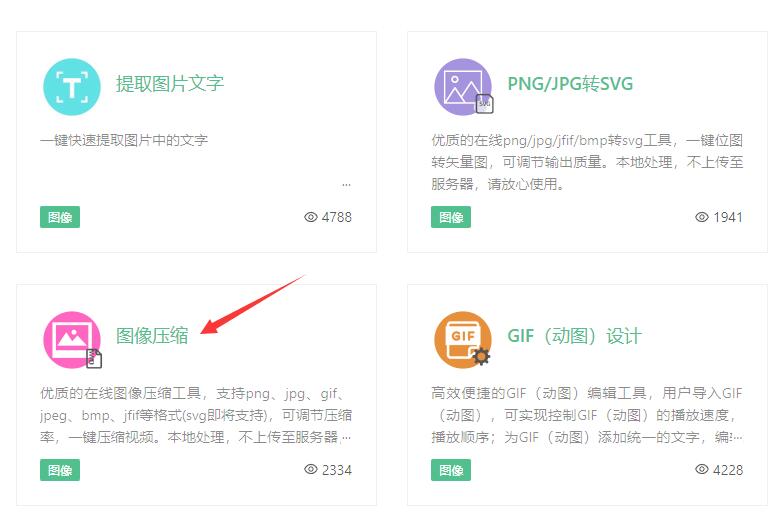782x529 pixels.
Task: Click the view count 4228
Action: coord(728,470)
